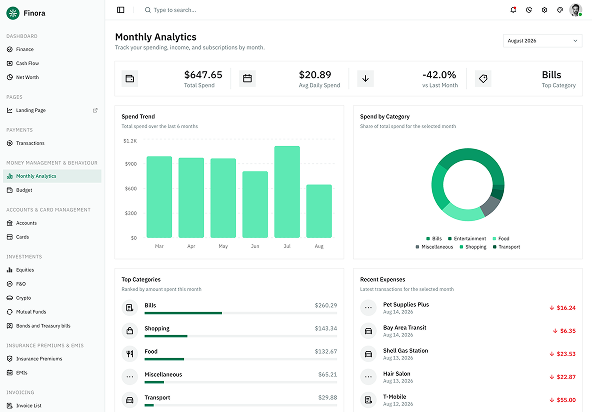Toggle the sidebar panel icon
The width and height of the screenshot is (592, 412).
coord(120,10)
